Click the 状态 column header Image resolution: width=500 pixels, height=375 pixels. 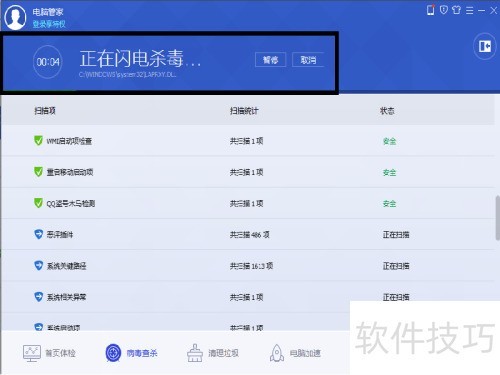point(387,111)
